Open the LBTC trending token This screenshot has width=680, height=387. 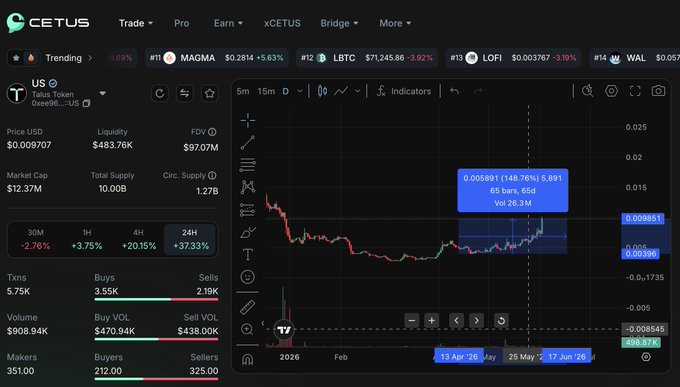(x=367, y=58)
